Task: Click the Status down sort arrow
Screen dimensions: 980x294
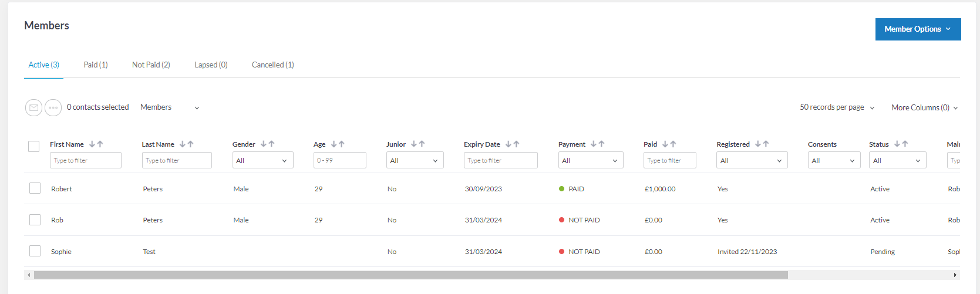Action: [897, 144]
